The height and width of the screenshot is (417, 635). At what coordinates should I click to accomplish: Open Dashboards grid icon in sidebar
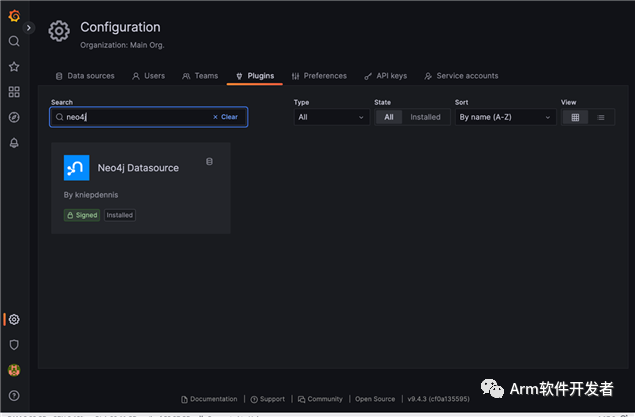[x=14, y=92]
